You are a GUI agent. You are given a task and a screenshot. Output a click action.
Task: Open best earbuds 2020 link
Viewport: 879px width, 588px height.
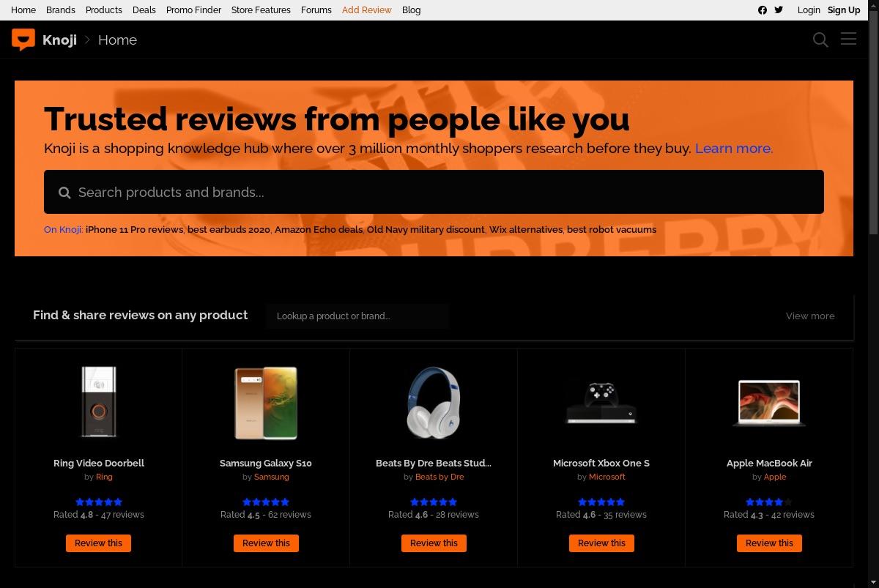[x=229, y=229]
